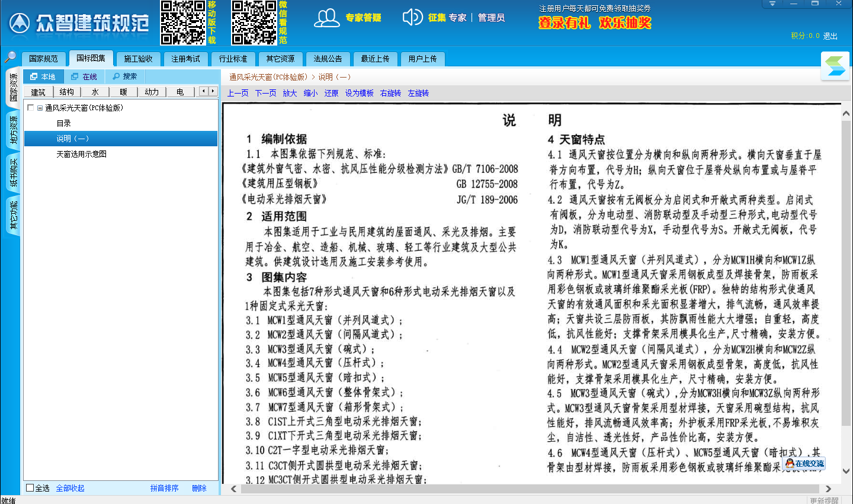The image size is (853, 504).
Task: Click 登录有礼 欢乐抽奖 banner
Action: point(595,23)
